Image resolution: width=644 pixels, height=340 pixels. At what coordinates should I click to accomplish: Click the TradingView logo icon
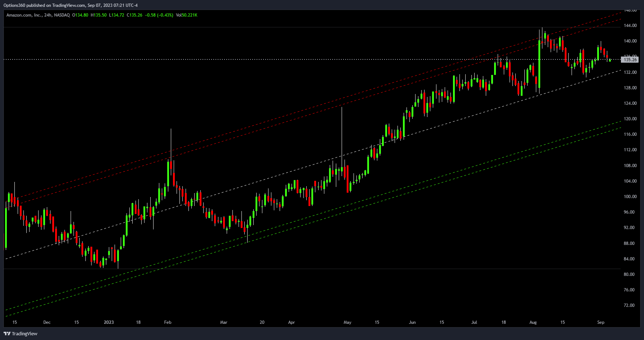pyautogui.click(x=7, y=334)
